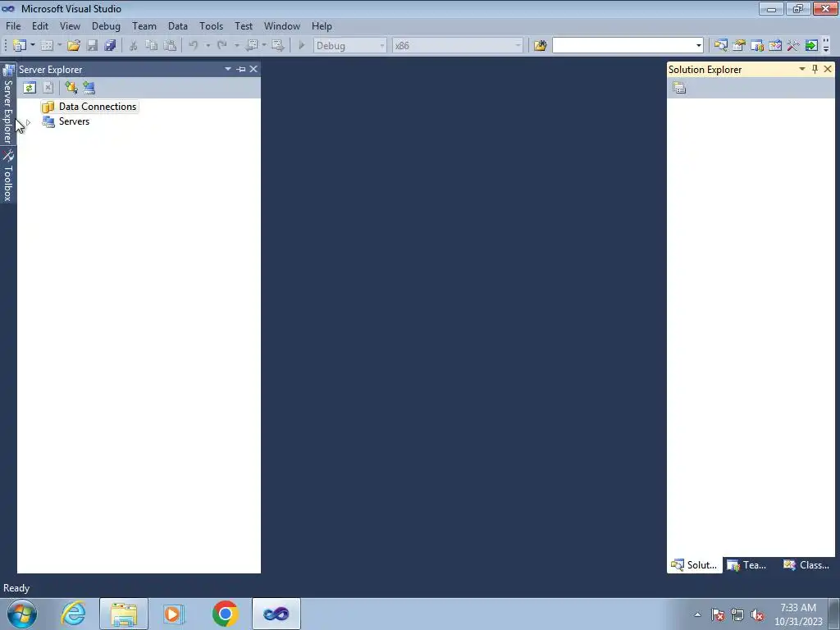The width and height of the screenshot is (840, 630).
Task: Click the Solution Explorer toolbar icon
Action: click(x=720, y=46)
